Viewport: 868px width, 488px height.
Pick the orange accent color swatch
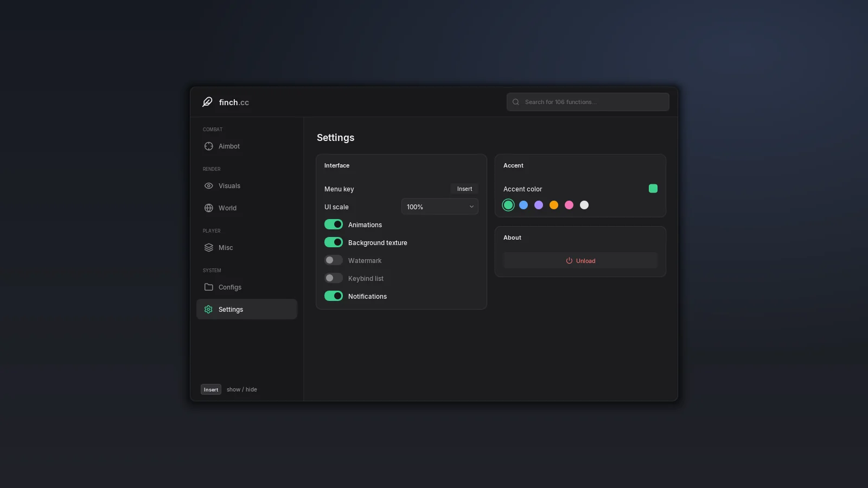tap(554, 205)
